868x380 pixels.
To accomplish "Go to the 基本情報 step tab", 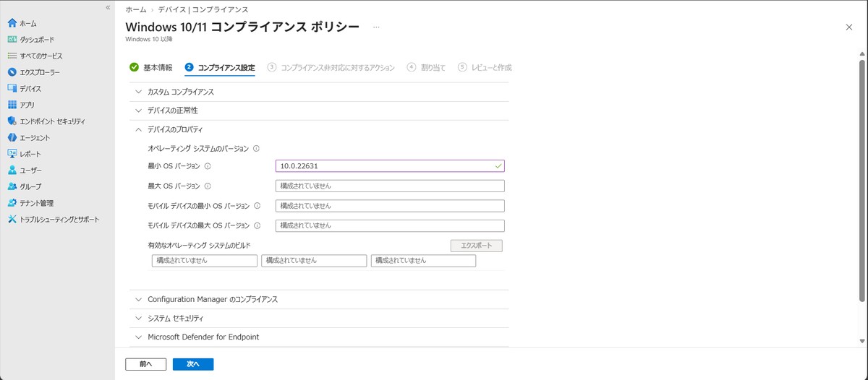I will [x=151, y=67].
